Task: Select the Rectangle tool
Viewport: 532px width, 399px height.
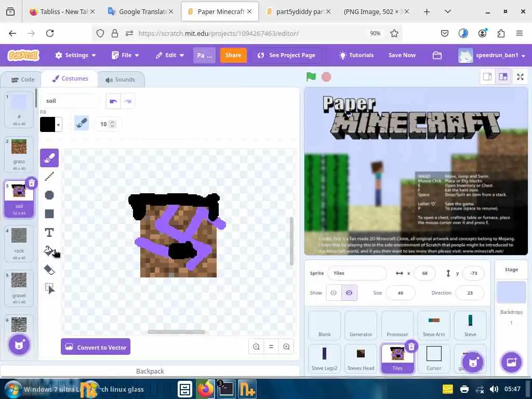Action: tap(49, 214)
